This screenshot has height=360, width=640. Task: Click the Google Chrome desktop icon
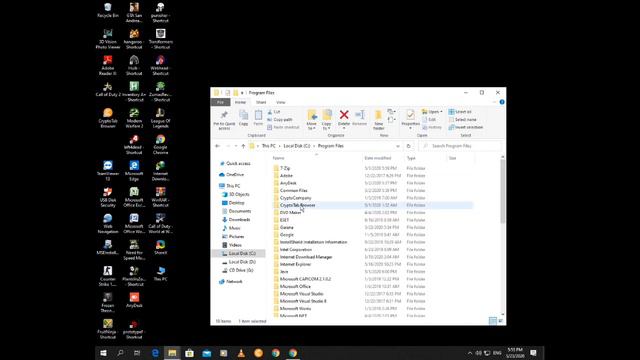tap(160, 144)
